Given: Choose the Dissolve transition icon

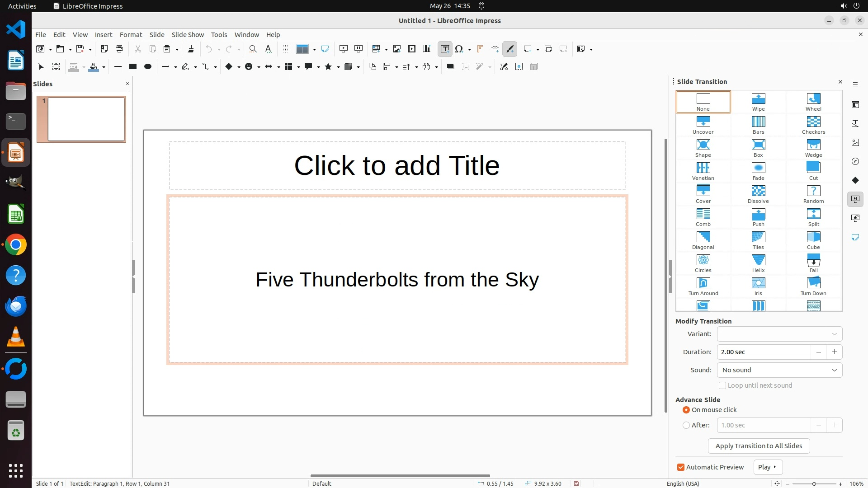Looking at the screenshot, I should [x=758, y=193].
